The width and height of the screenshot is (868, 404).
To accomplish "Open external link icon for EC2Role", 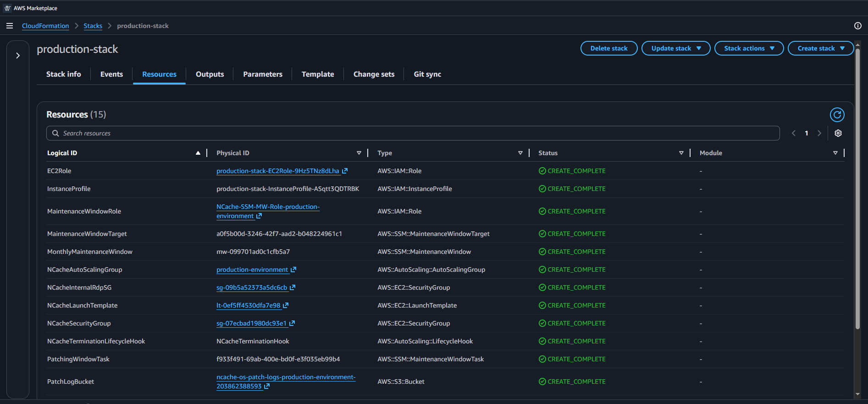I will (345, 171).
